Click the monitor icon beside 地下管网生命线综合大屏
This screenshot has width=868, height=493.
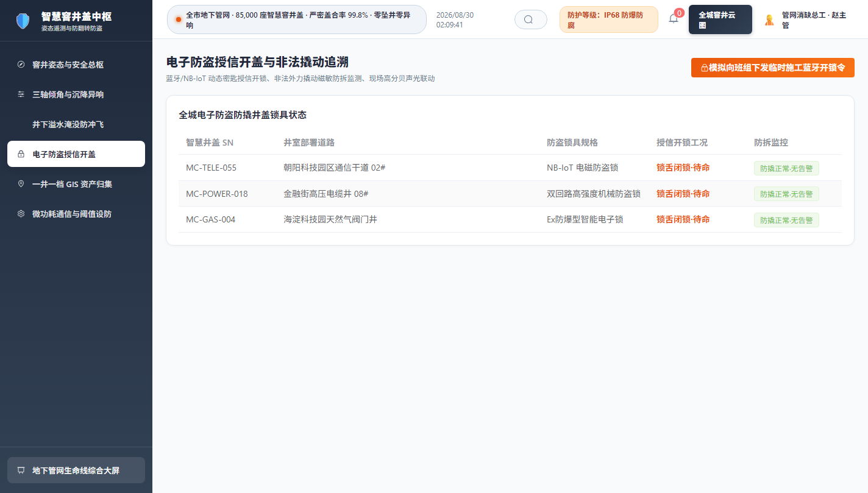(21, 470)
